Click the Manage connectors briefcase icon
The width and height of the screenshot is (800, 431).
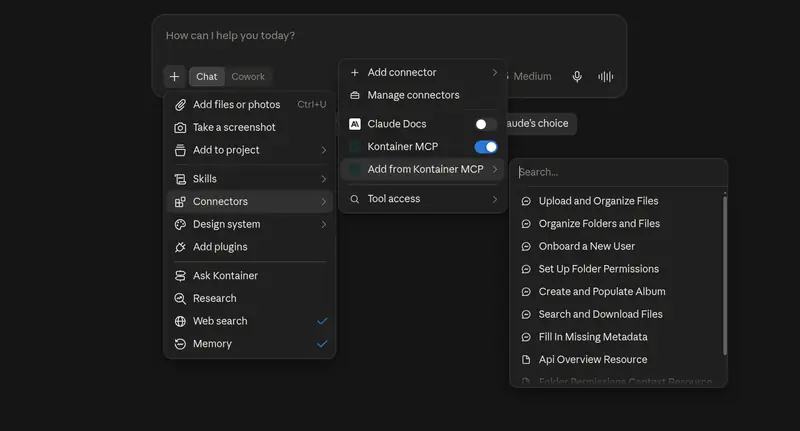355,95
